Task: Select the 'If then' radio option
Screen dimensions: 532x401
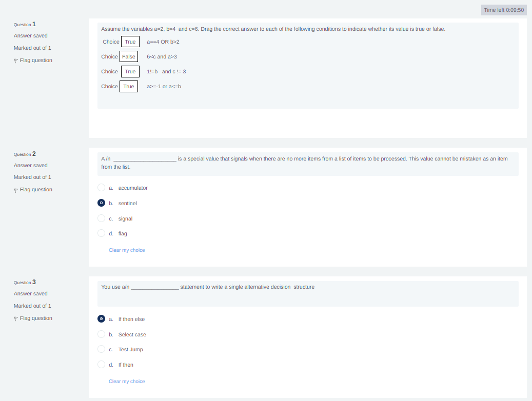Action: 101,365
